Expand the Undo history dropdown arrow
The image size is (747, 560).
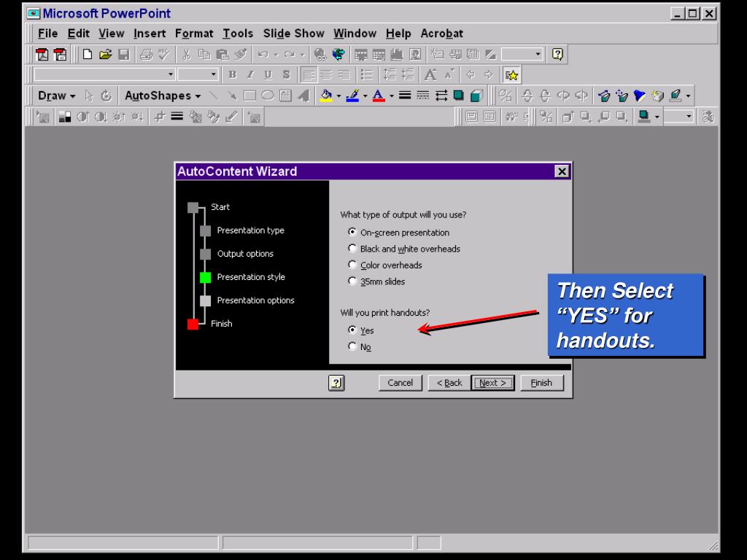(x=275, y=54)
